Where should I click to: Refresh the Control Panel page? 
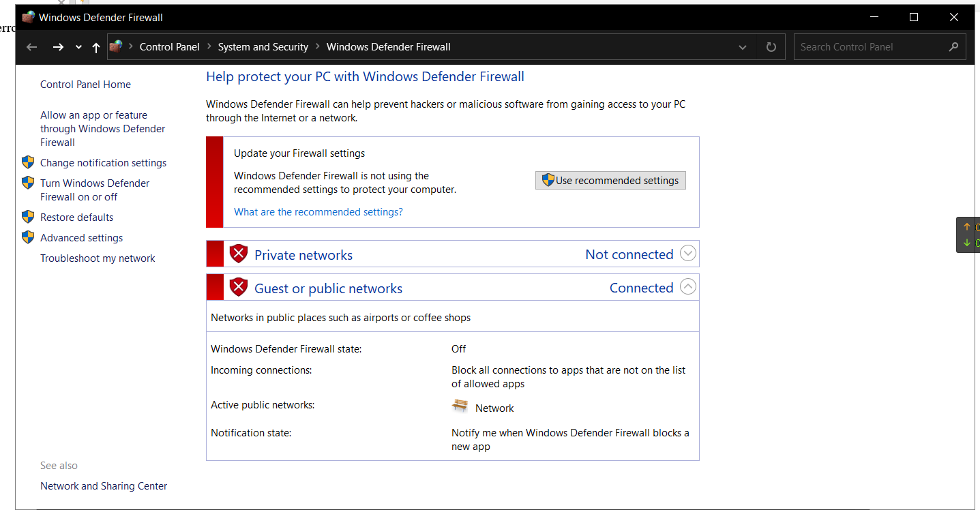pyautogui.click(x=771, y=47)
